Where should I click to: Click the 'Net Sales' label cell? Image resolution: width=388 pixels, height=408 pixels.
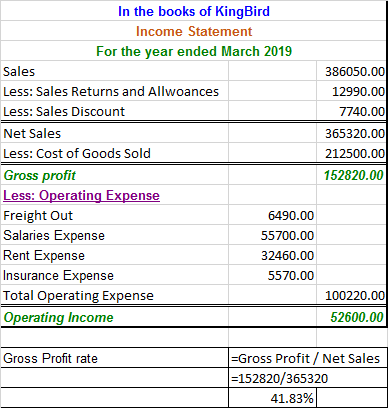pyautogui.click(x=115, y=133)
